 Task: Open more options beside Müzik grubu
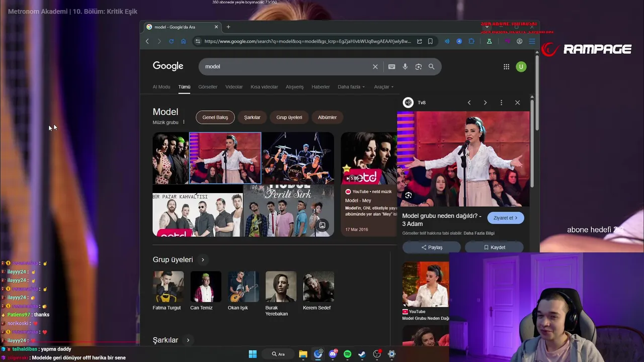point(184,122)
